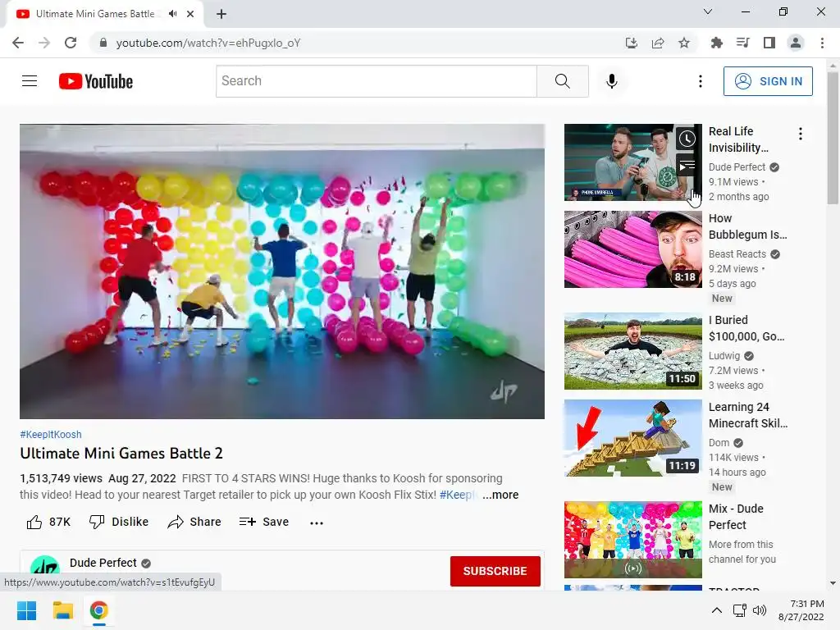Open Windows Start menu
This screenshot has height=630, width=840.
26,610
